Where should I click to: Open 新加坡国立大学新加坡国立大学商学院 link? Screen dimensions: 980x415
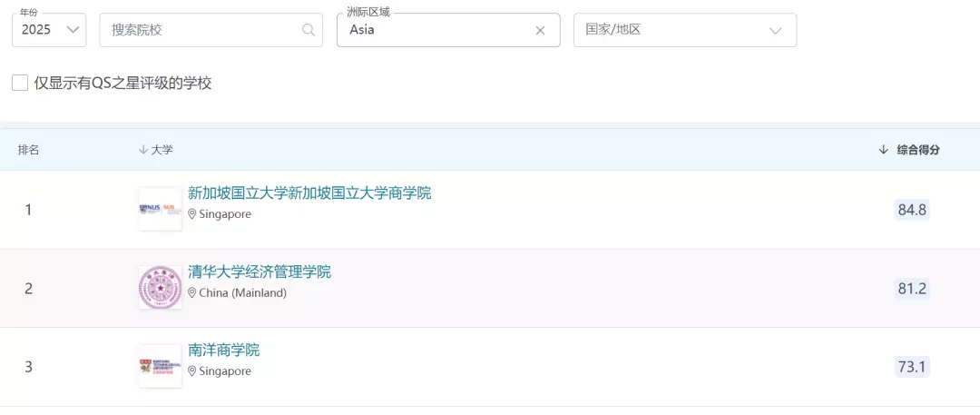(x=309, y=193)
